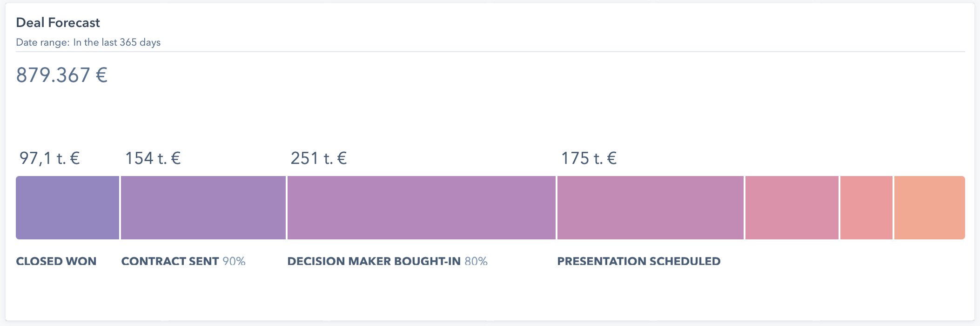
Task: Click the 90% probability next to Contract Sent
Action: pos(234,261)
